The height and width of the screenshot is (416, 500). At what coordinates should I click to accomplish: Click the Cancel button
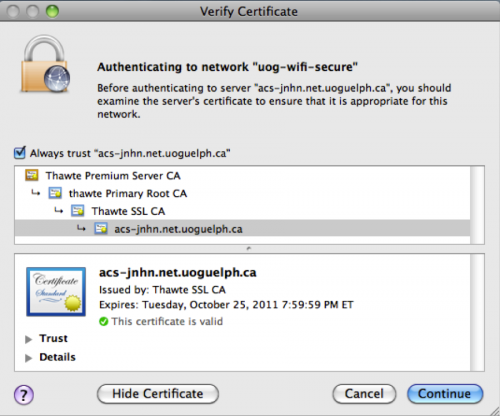[364, 394]
